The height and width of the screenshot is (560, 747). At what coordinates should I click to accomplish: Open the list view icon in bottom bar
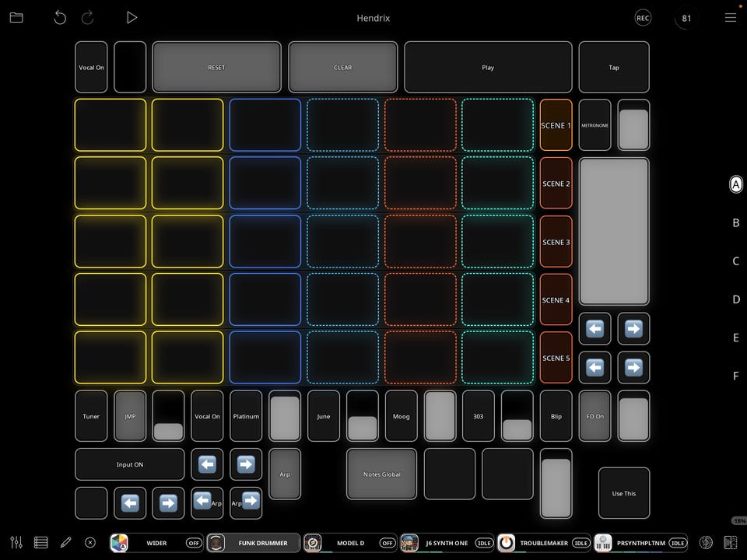click(41, 542)
